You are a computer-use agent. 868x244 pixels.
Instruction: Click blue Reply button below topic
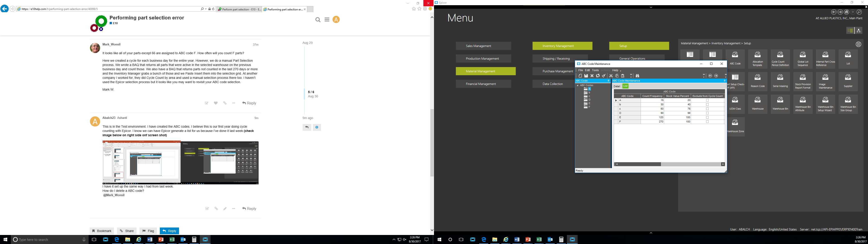[170, 231]
